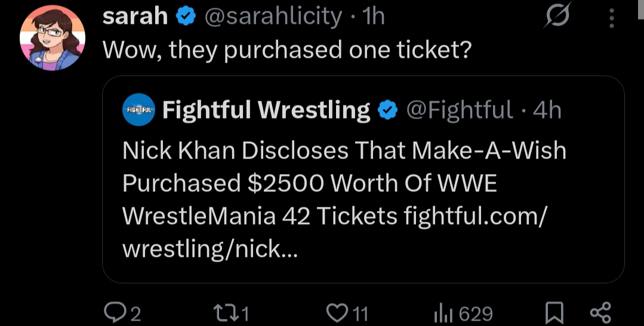This screenshot has height=326, width=644.
Task: Open the fightful.com article link text
Action: click(x=335, y=232)
